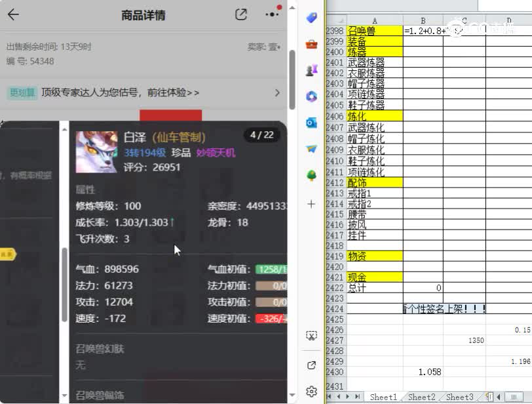Expand the plus icon in the sidebar
The height and width of the screenshot is (404, 532).
pyautogui.click(x=311, y=204)
